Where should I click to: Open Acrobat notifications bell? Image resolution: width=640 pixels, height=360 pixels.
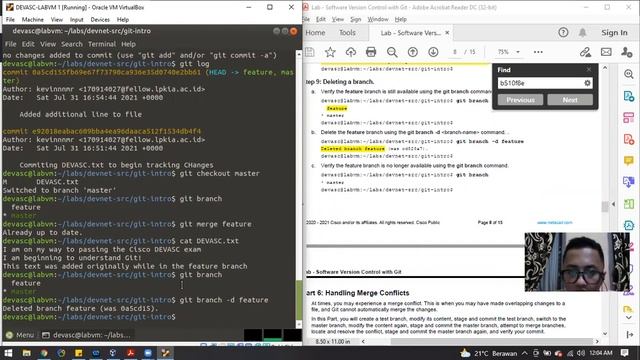(x=582, y=32)
